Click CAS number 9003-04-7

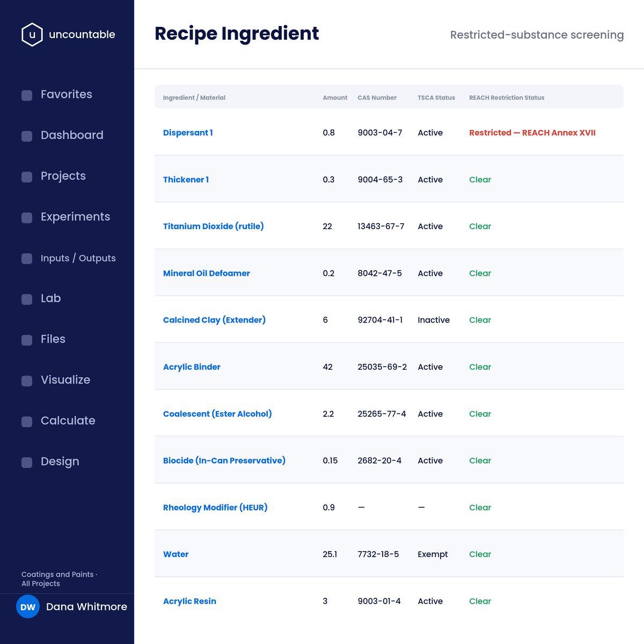coord(380,133)
